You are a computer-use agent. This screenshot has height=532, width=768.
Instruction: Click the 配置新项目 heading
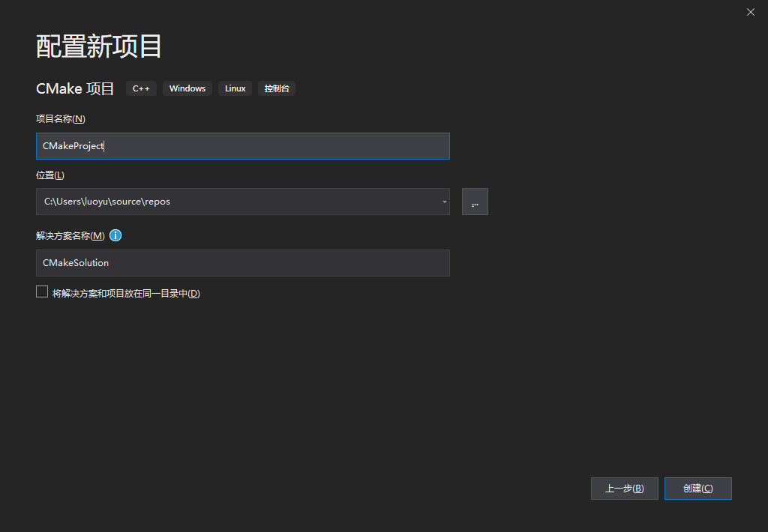tap(98, 46)
